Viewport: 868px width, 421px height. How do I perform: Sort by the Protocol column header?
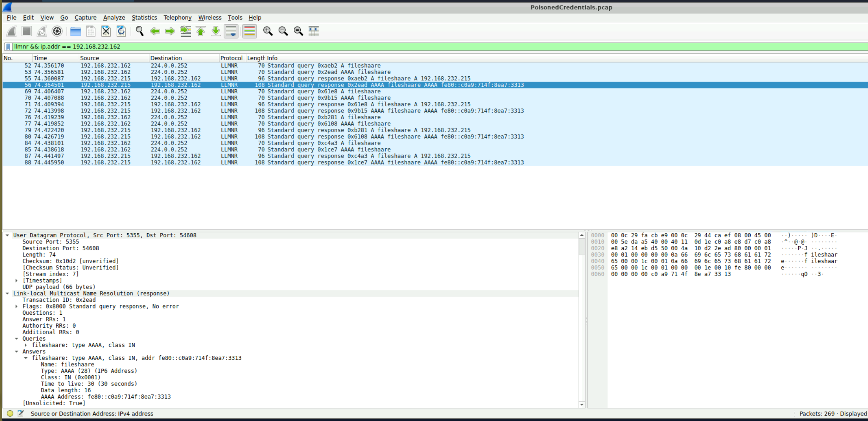(231, 58)
